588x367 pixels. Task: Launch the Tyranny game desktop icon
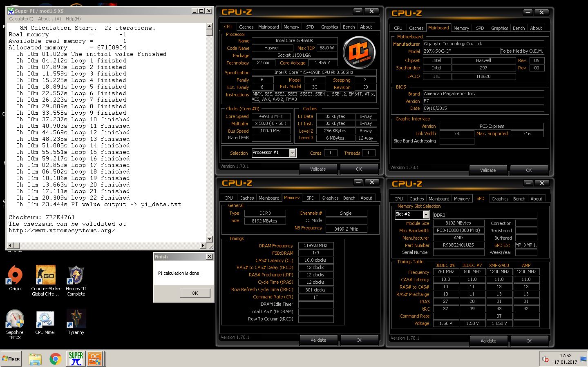[x=76, y=323]
